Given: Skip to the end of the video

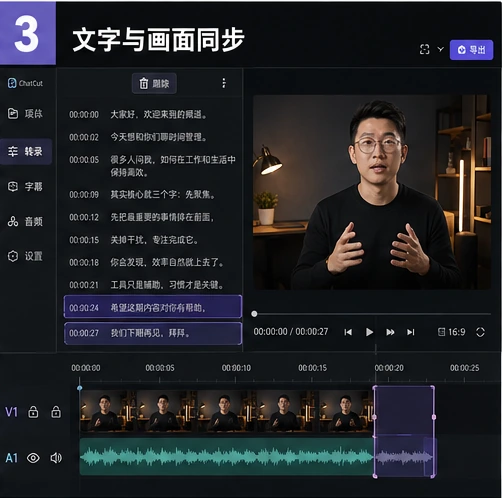Looking at the screenshot, I should pos(411,332).
